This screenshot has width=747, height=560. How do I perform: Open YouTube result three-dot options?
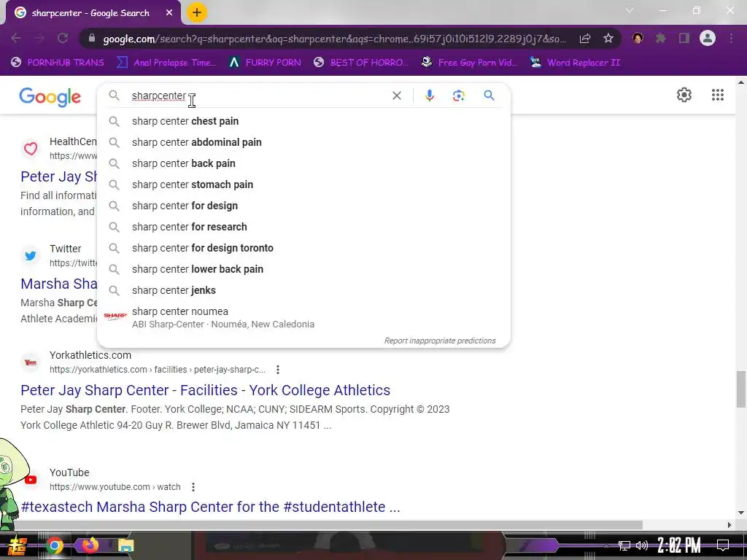(193, 486)
